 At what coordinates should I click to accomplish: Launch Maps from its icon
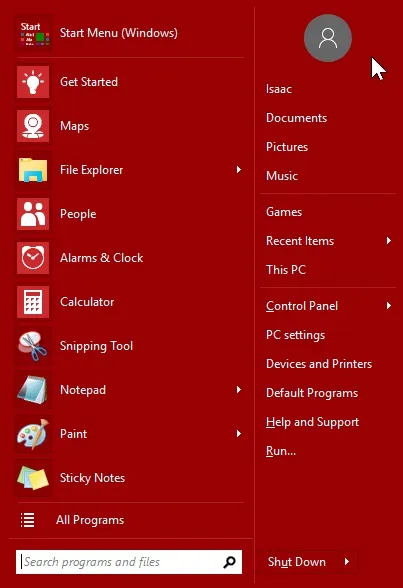[33, 126]
